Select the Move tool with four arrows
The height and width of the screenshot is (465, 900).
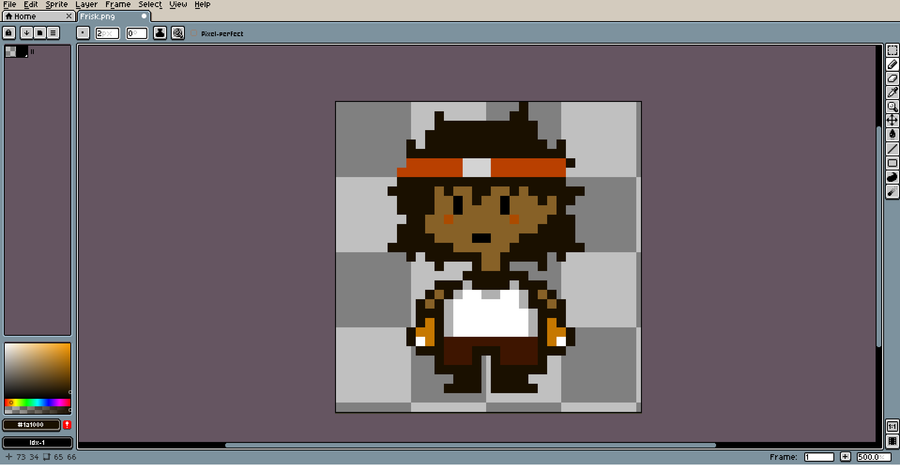(x=892, y=120)
